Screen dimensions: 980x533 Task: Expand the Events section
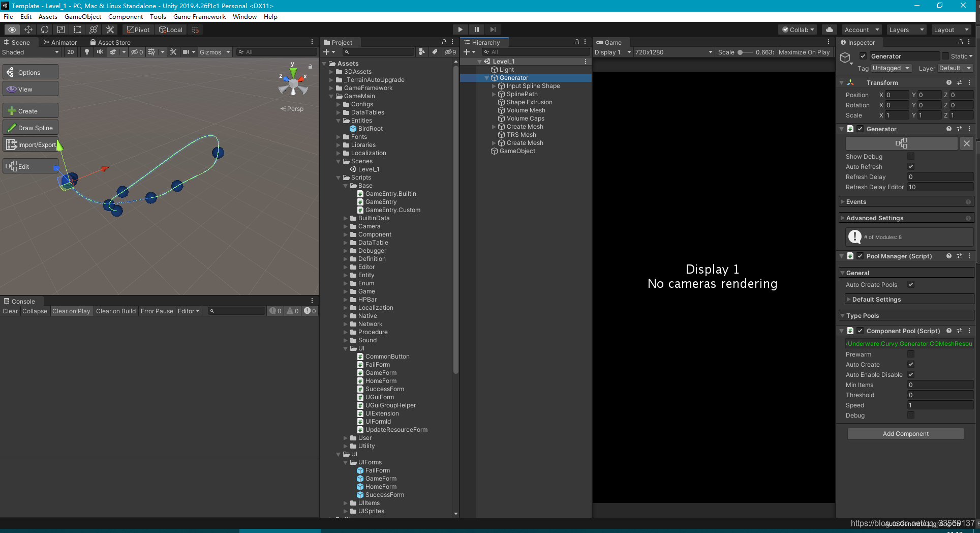(x=906, y=202)
